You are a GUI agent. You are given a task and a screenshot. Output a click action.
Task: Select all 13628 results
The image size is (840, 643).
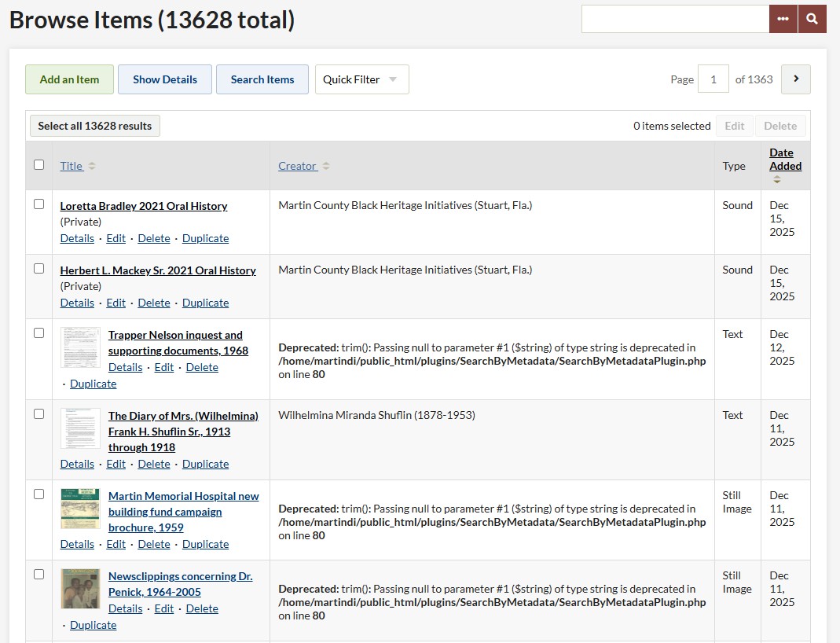click(x=95, y=126)
